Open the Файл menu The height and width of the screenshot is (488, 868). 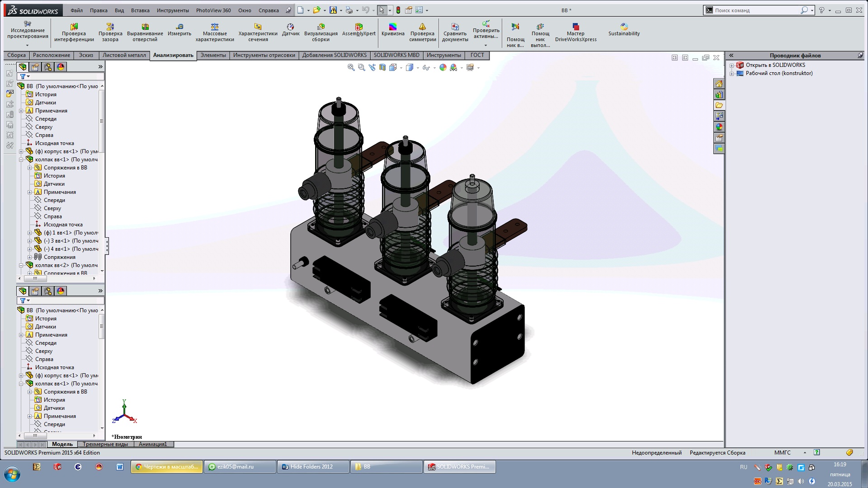click(77, 10)
